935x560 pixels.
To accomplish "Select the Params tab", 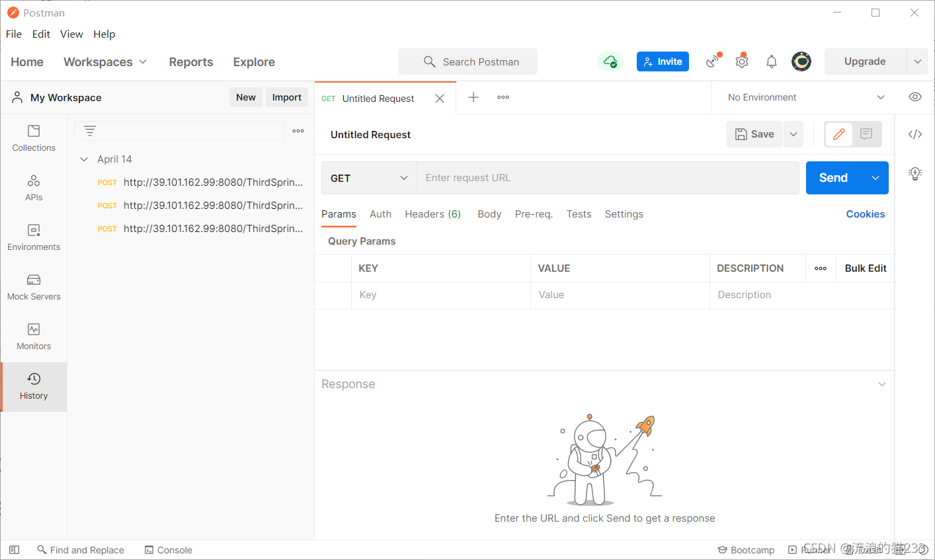I will 339,214.
